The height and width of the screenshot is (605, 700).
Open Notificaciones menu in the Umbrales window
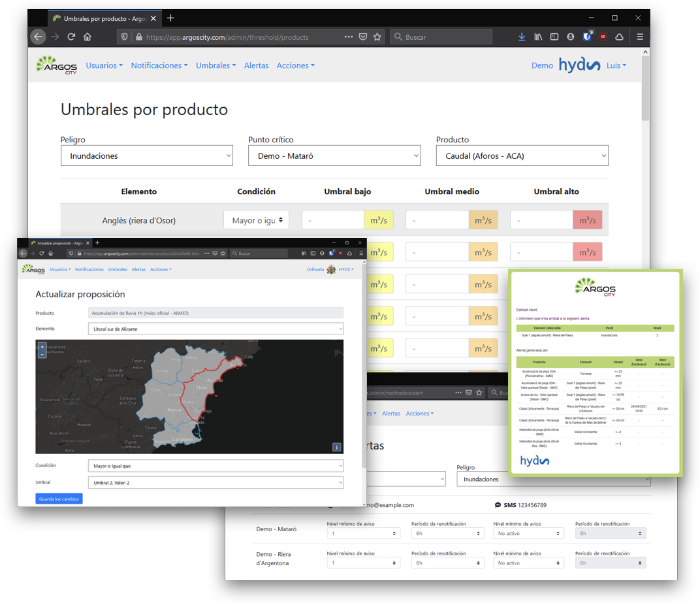(x=159, y=65)
